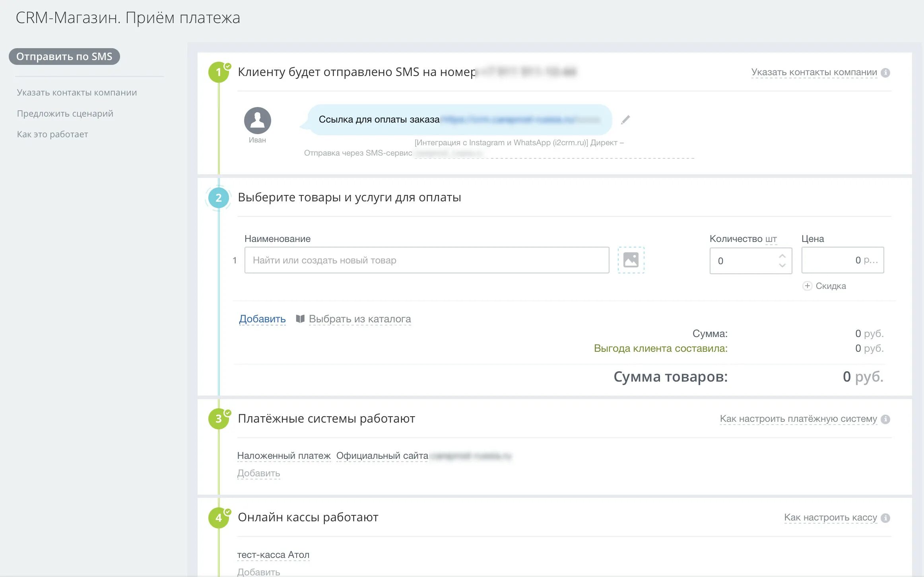
Task: Increase quantity with the up arrow
Action: [782, 256]
